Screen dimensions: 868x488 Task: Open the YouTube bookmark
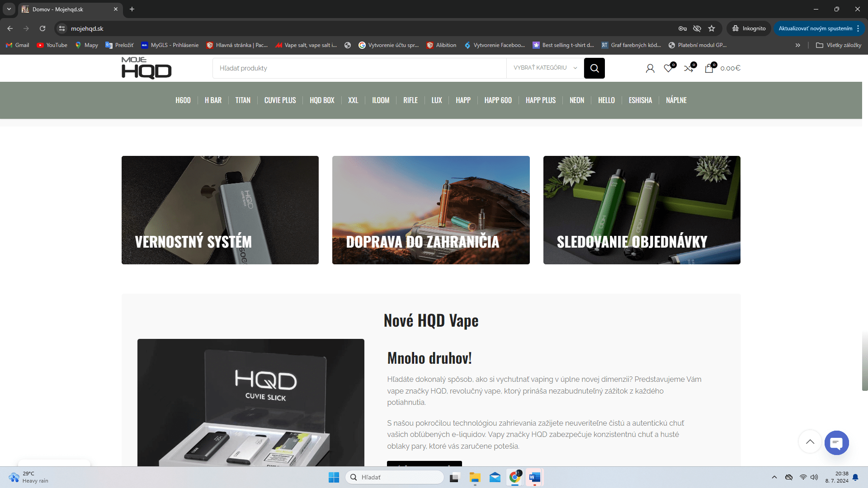click(52, 45)
